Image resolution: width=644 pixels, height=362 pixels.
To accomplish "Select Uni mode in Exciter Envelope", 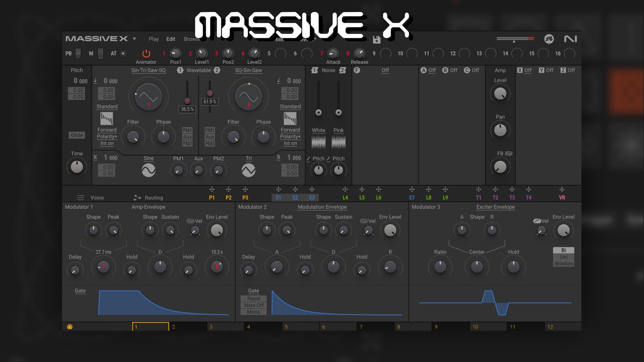I will coord(563,257).
